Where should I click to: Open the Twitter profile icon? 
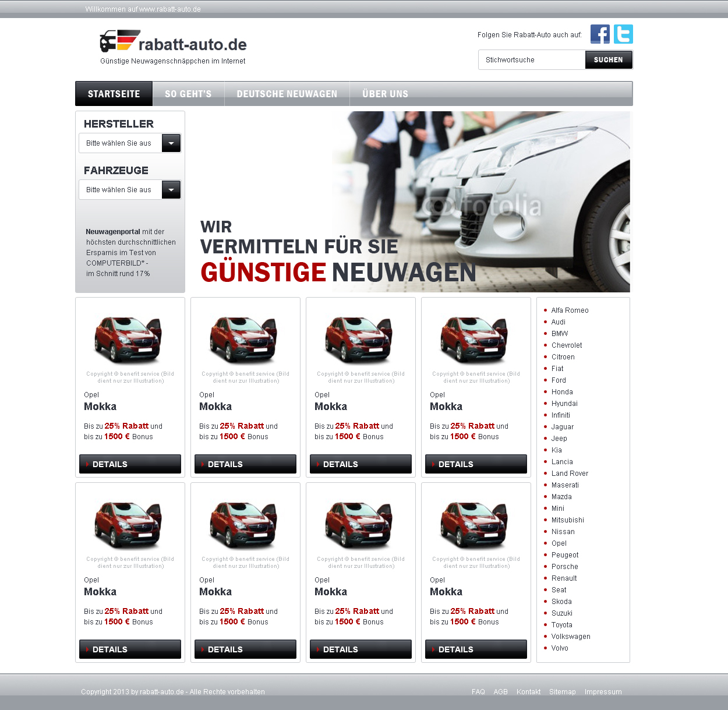[623, 34]
